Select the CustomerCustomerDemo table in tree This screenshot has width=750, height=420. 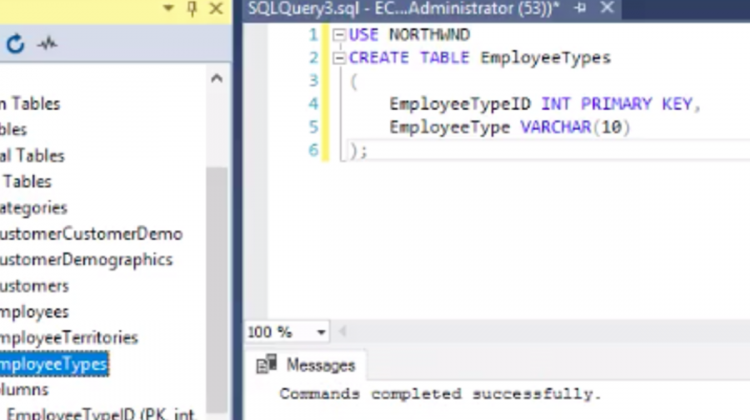click(90, 234)
